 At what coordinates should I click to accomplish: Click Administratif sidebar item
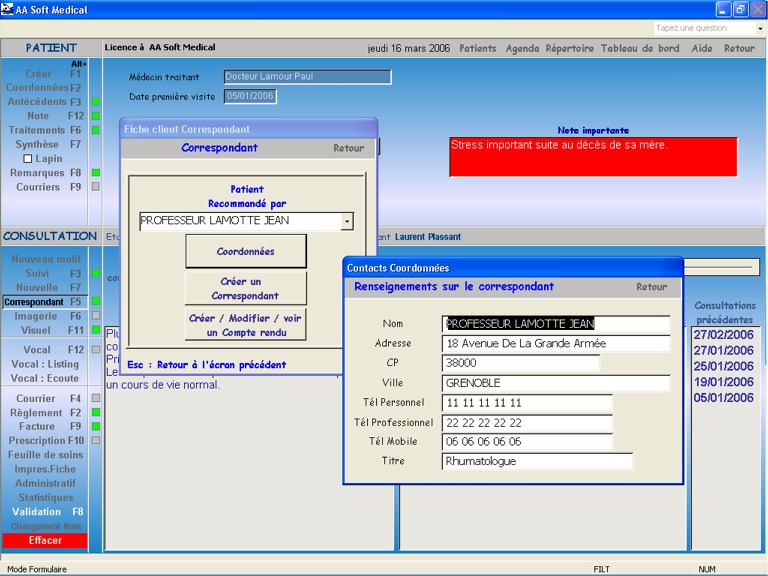click(x=46, y=483)
